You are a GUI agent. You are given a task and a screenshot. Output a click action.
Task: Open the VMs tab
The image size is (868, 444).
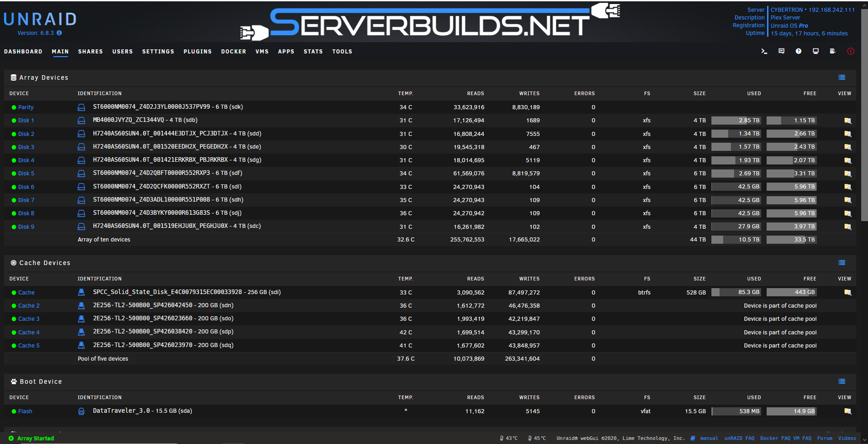coord(262,52)
